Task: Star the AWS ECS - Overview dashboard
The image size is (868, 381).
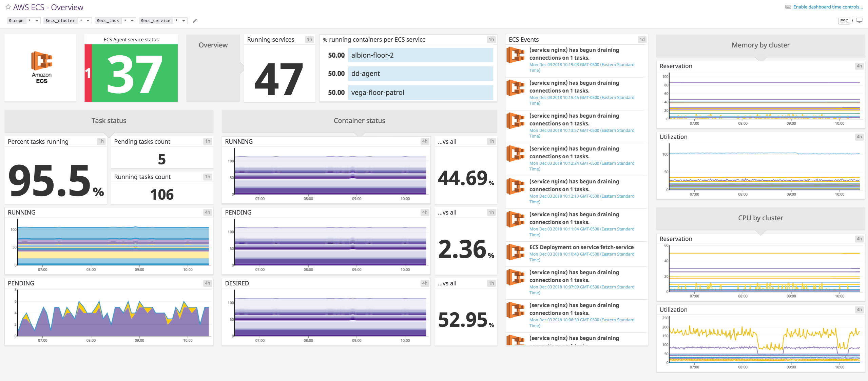Action: [7, 7]
